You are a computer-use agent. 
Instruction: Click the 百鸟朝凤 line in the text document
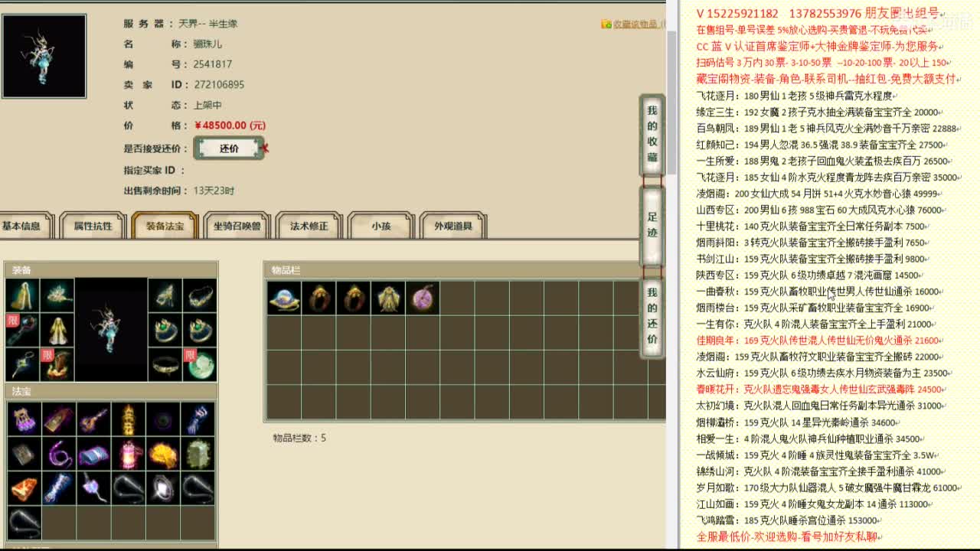pyautogui.click(x=829, y=129)
